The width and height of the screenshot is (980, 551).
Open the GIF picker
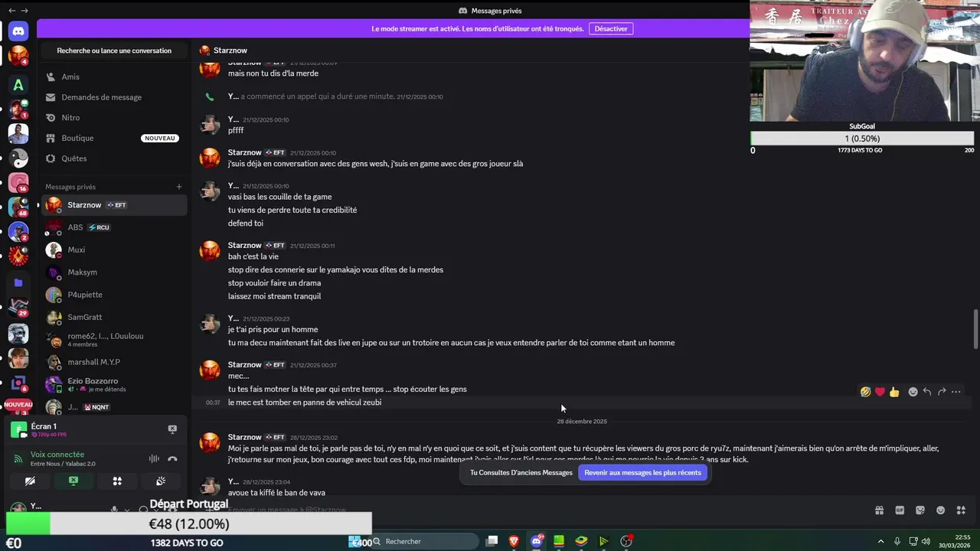(x=900, y=510)
